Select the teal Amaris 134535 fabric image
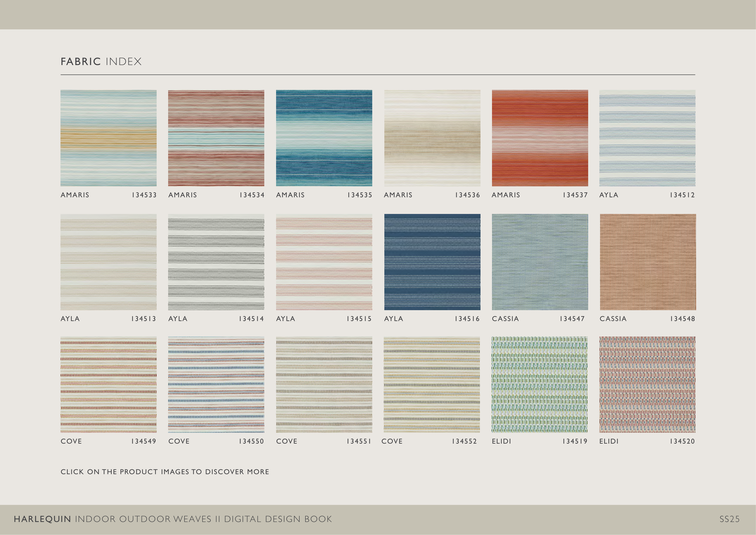 [x=324, y=138]
